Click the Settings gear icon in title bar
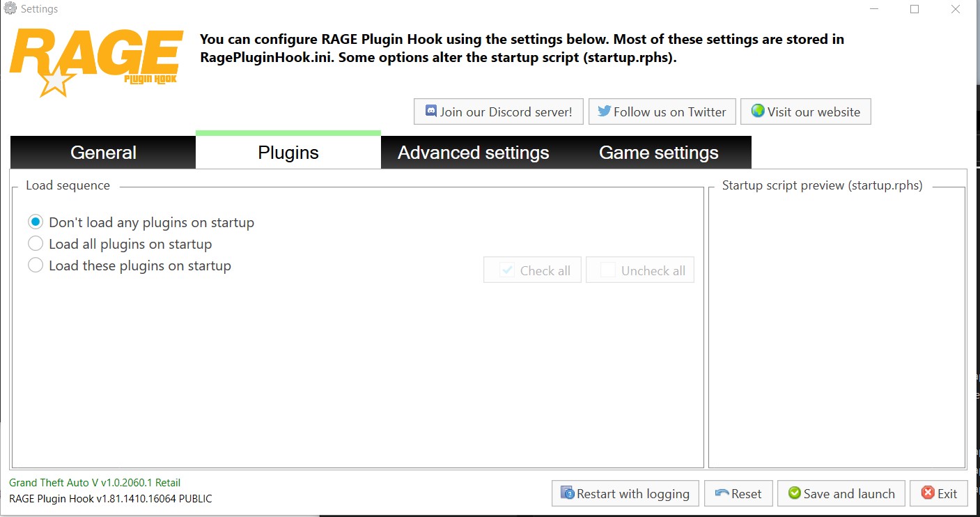The height and width of the screenshot is (517, 980). click(x=10, y=9)
